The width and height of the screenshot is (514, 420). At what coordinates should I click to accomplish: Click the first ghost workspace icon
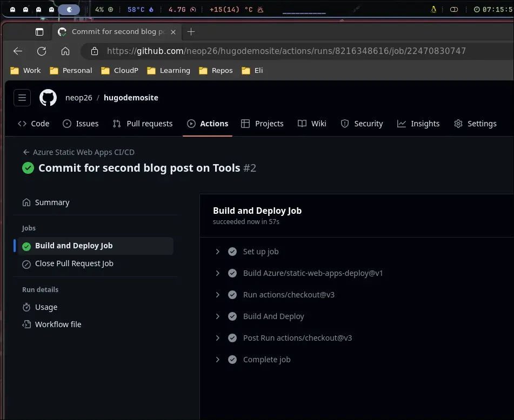[12, 10]
